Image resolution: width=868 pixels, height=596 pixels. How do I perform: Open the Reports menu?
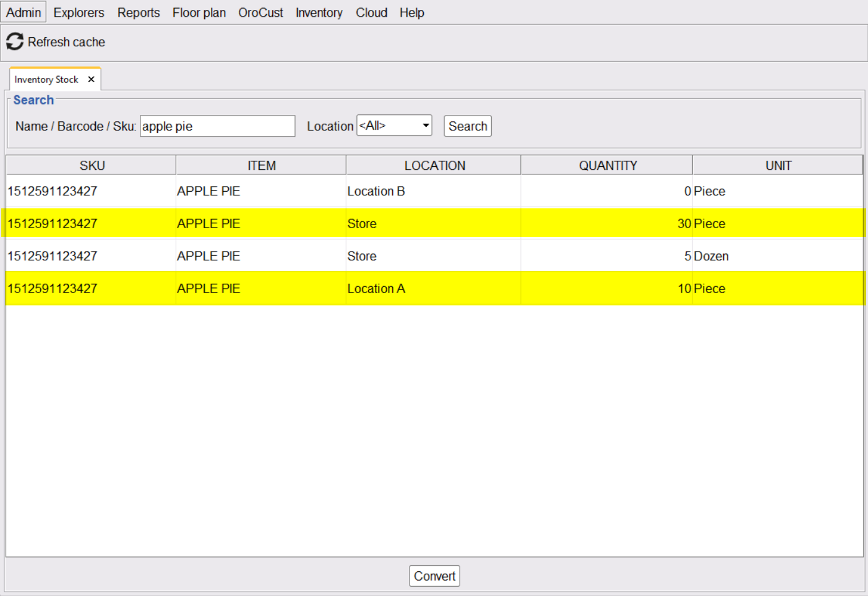pyautogui.click(x=139, y=12)
